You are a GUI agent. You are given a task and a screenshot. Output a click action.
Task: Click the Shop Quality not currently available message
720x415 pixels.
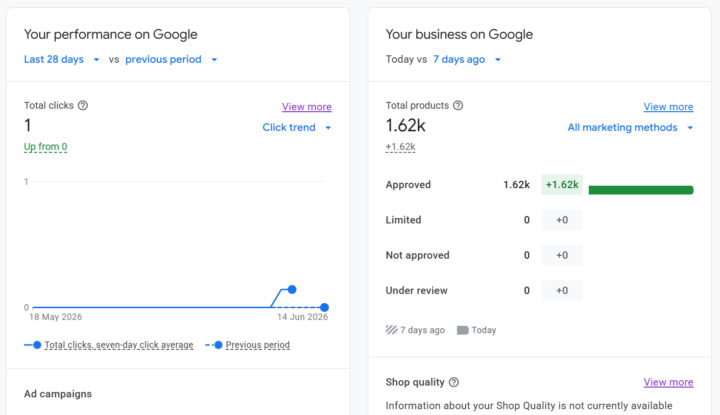click(529, 406)
